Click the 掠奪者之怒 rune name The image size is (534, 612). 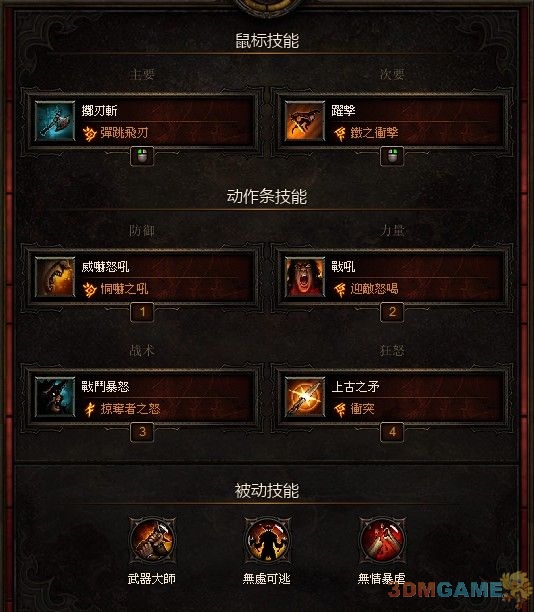(130, 409)
